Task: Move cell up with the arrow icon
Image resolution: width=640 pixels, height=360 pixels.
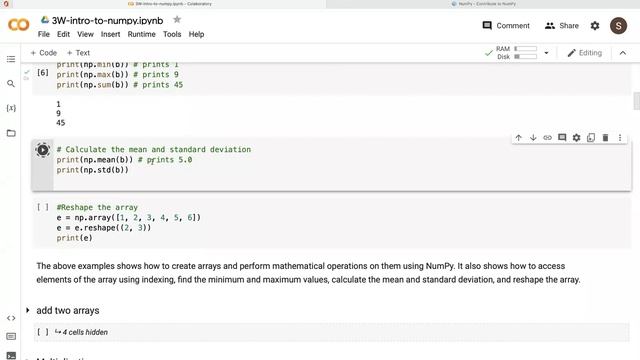Action: [x=518, y=138]
